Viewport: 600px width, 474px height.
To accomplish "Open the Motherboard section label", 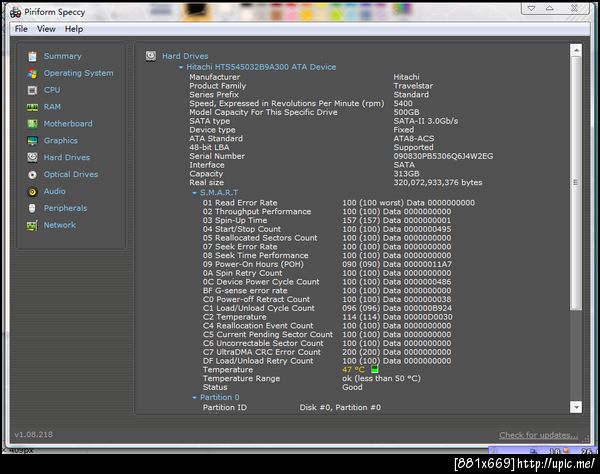I will (x=68, y=124).
